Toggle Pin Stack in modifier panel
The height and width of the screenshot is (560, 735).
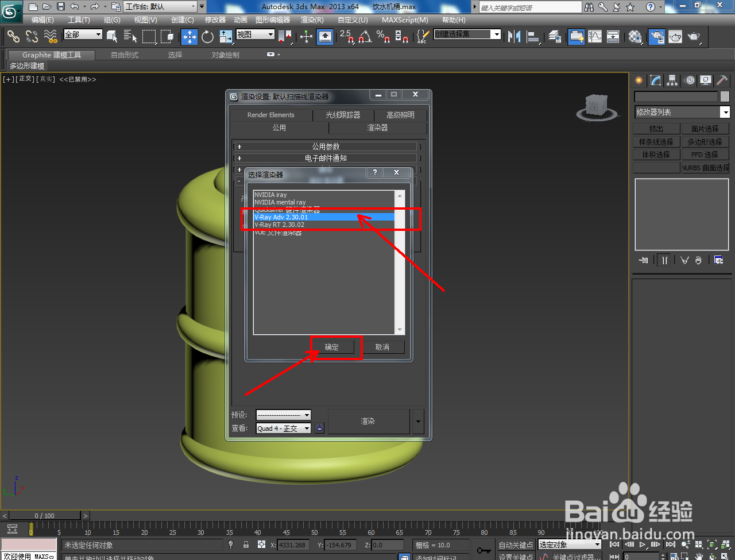point(644,260)
